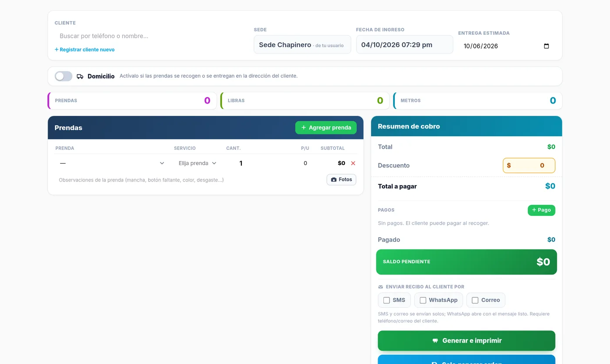The width and height of the screenshot is (610, 364).
Task: Tick the Correo receipt checkbox
Action: (475, 300)
